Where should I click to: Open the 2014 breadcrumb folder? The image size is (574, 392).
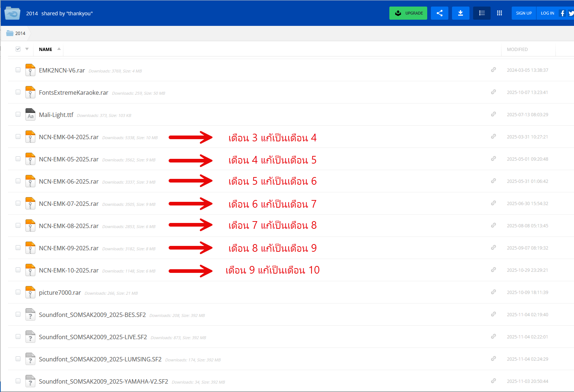click(20, 34)
